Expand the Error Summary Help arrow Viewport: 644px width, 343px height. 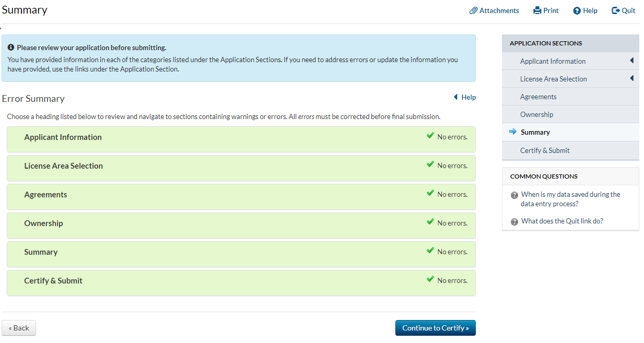(x=456, y=97)
